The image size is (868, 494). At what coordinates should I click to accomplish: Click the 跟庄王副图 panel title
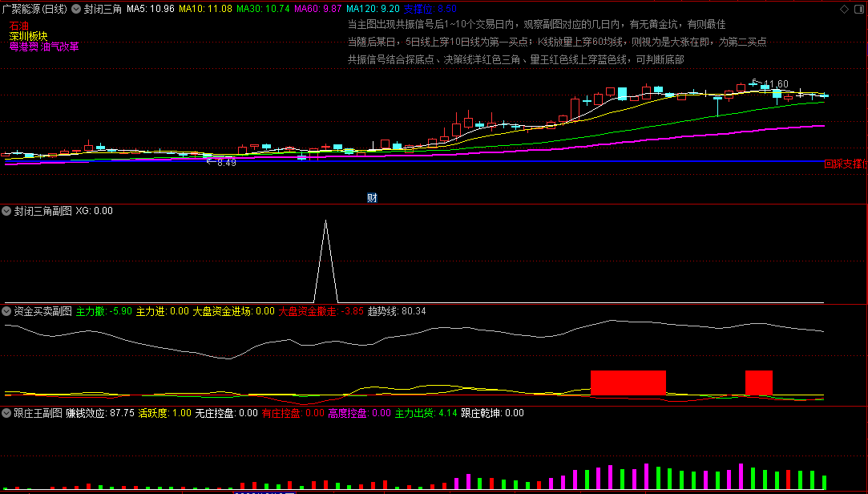(x=38, y=412)
